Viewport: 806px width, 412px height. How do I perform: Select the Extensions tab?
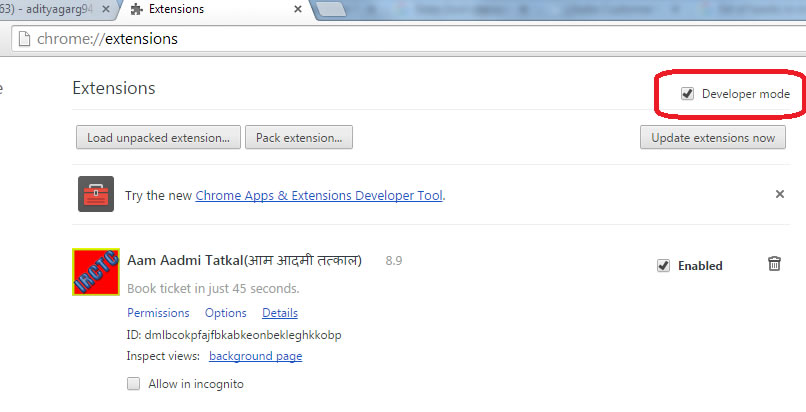pyautogui.click(x=200, y=9)
